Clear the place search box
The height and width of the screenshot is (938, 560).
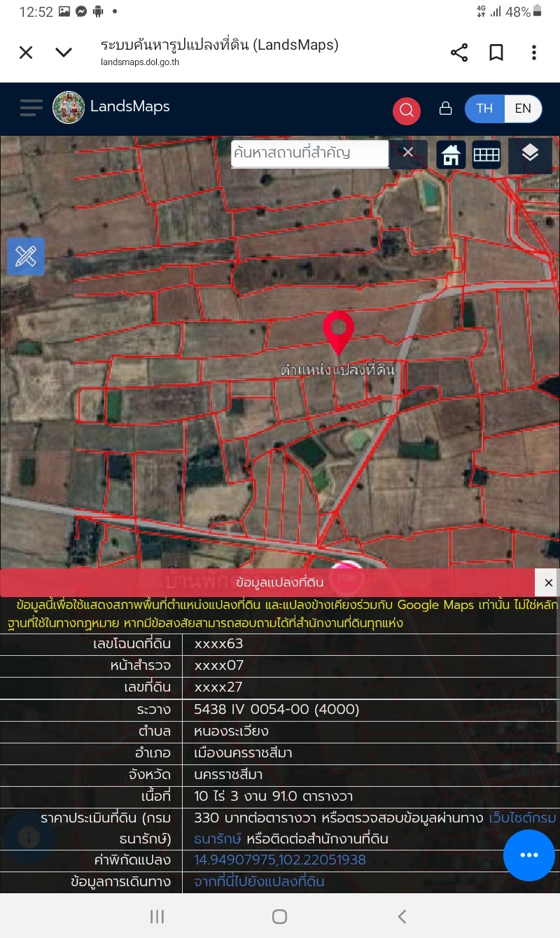408,153
